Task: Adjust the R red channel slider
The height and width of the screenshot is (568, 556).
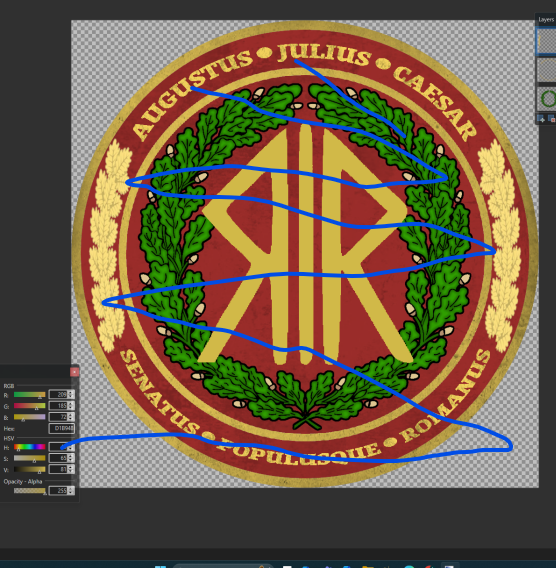Action: coord(30,394)
